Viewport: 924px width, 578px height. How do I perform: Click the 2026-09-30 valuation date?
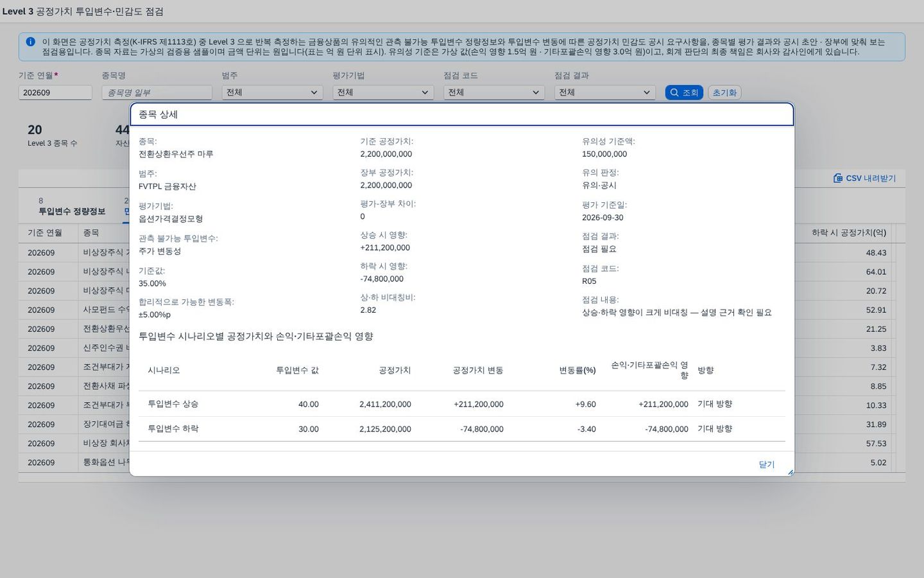click(x=603, y=218)
